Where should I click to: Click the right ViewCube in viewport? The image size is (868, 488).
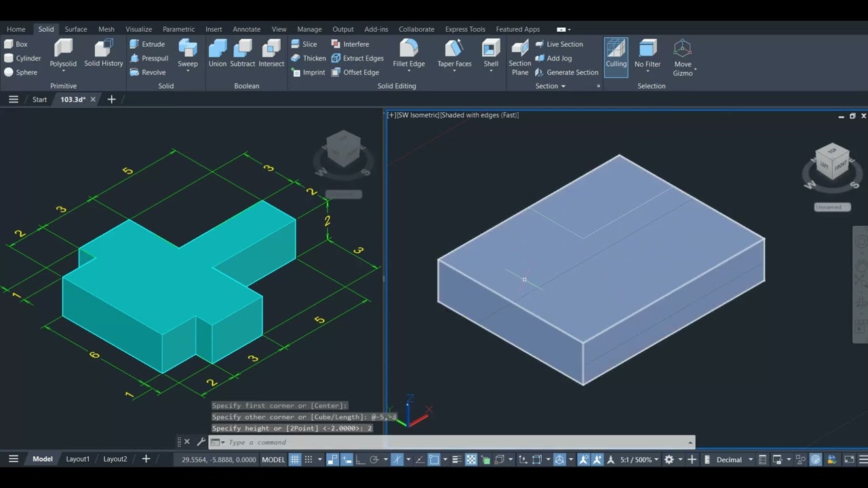point(832,162)
